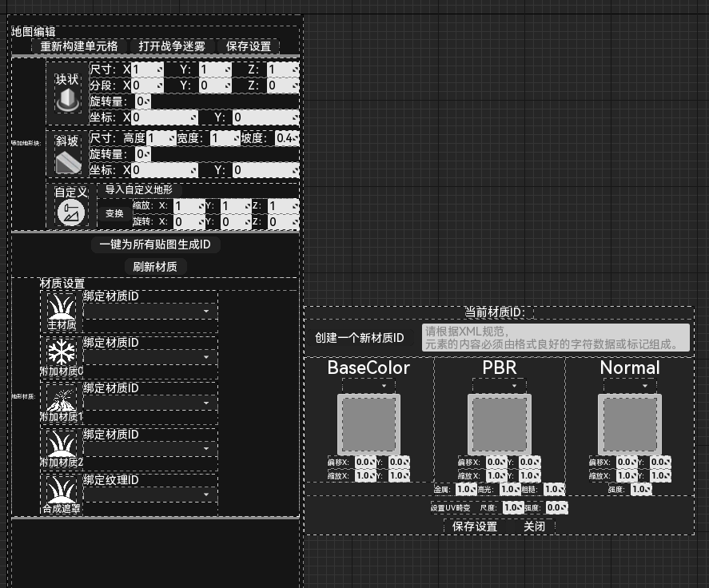Click the 自定义 custom terrain icon
Screen dimensions: 709x588
coord(69,213)
